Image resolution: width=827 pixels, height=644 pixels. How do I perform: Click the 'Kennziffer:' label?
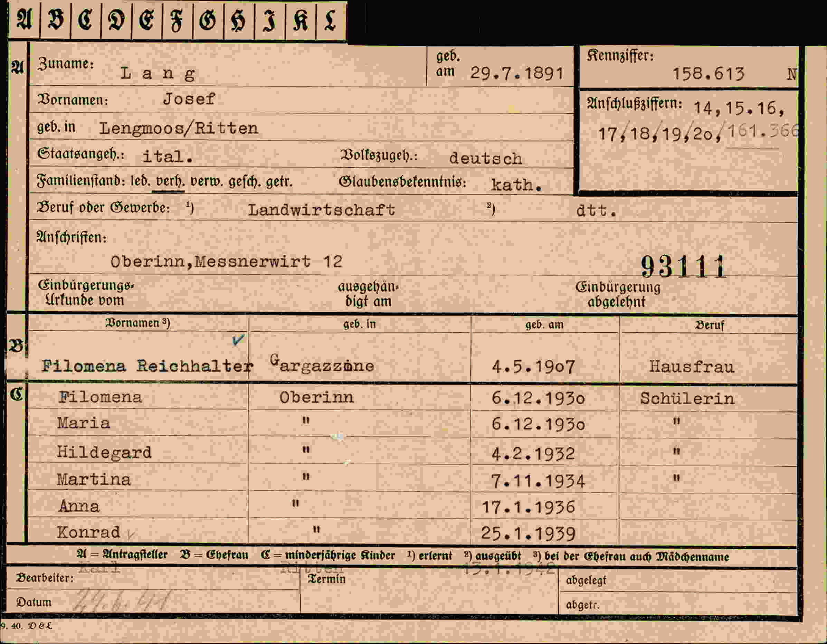(x=620, y=56)
